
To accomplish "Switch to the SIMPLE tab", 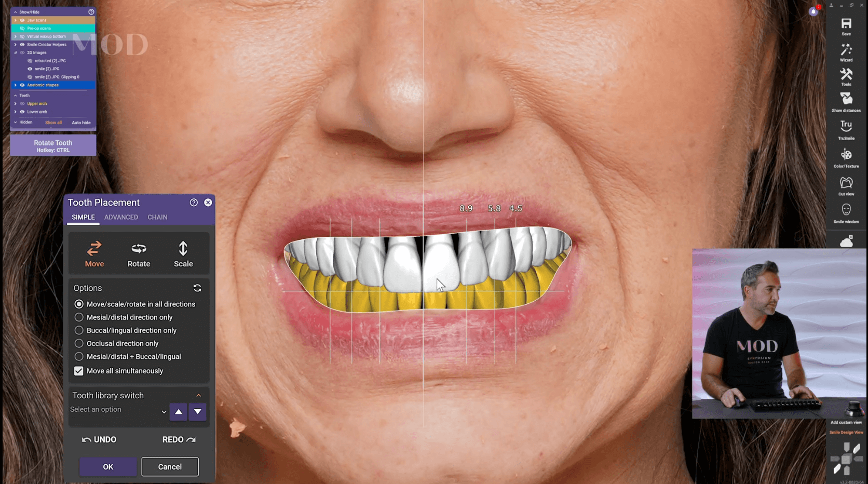I will [83, 218].
